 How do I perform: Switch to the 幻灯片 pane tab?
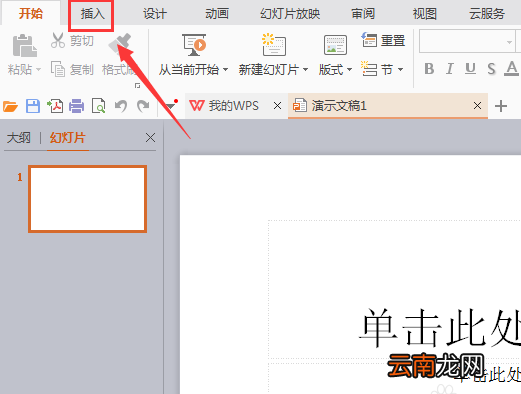point(68,138)
